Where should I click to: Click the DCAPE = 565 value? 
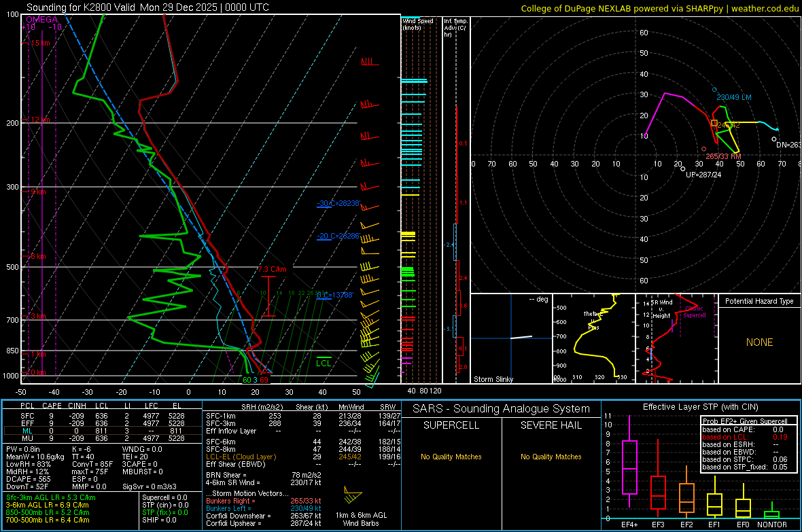[x=29, y=479]
